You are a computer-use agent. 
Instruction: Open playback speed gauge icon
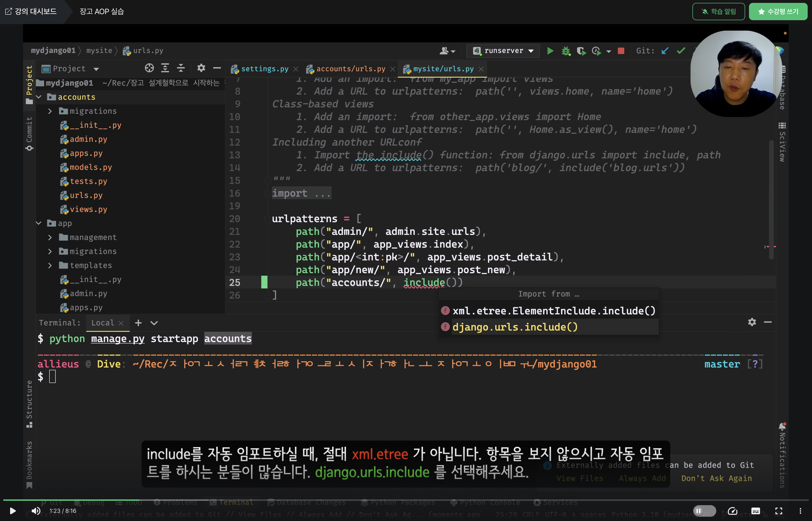(732, 511)
